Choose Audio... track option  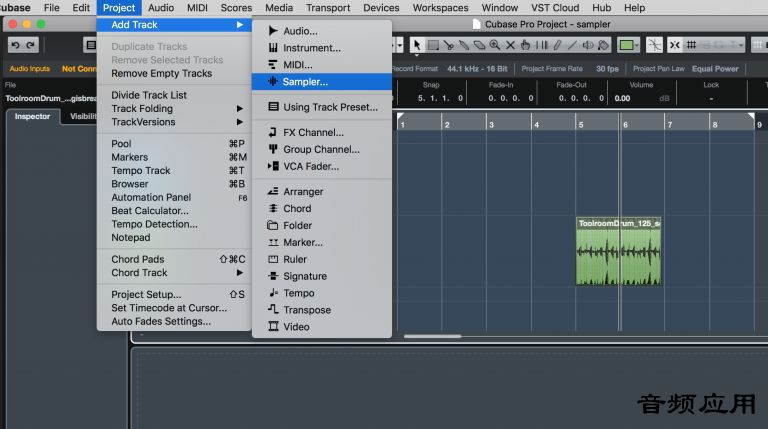tap(322, 31)
